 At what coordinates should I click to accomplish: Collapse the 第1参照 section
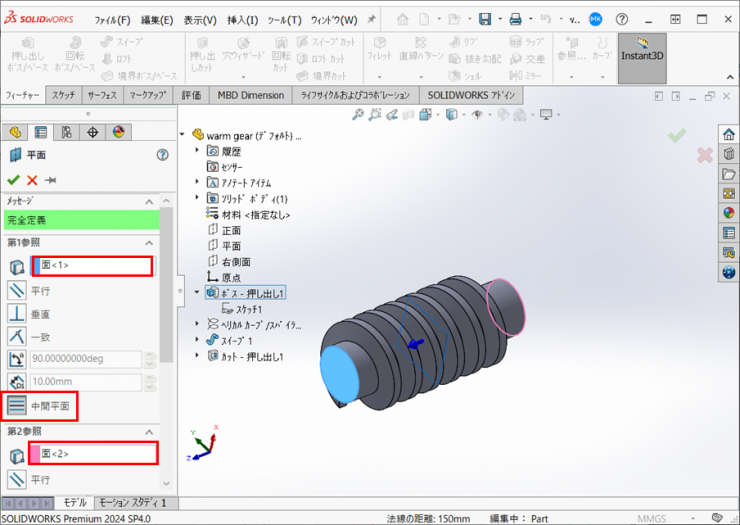point(150,243)
